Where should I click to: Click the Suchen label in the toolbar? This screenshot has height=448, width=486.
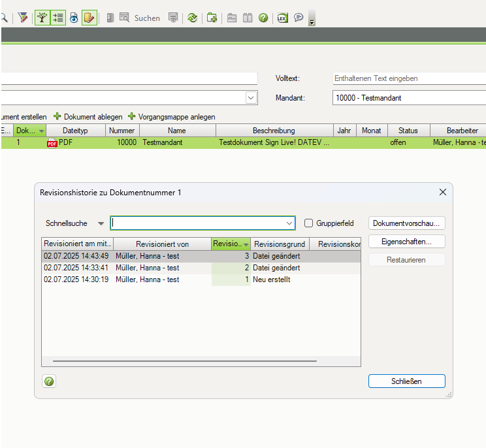click(147, 18)
